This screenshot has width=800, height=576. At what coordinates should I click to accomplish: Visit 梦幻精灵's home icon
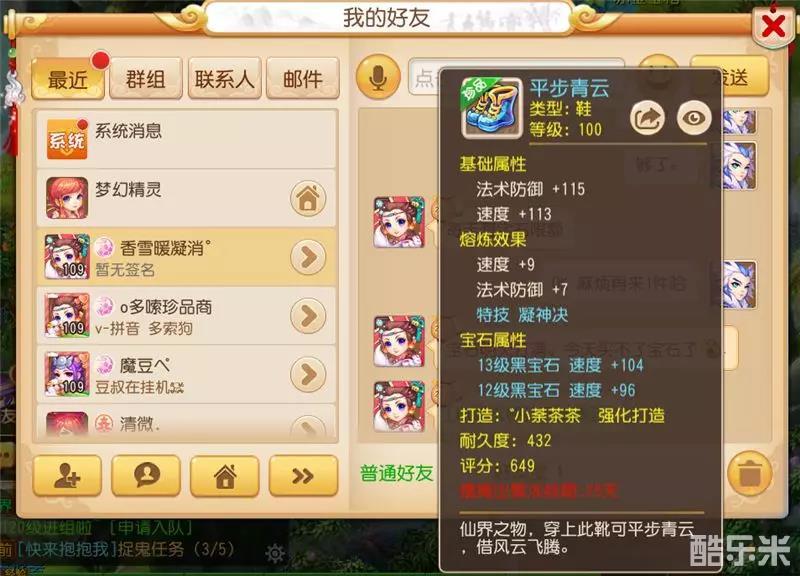[x=308, y=198]
